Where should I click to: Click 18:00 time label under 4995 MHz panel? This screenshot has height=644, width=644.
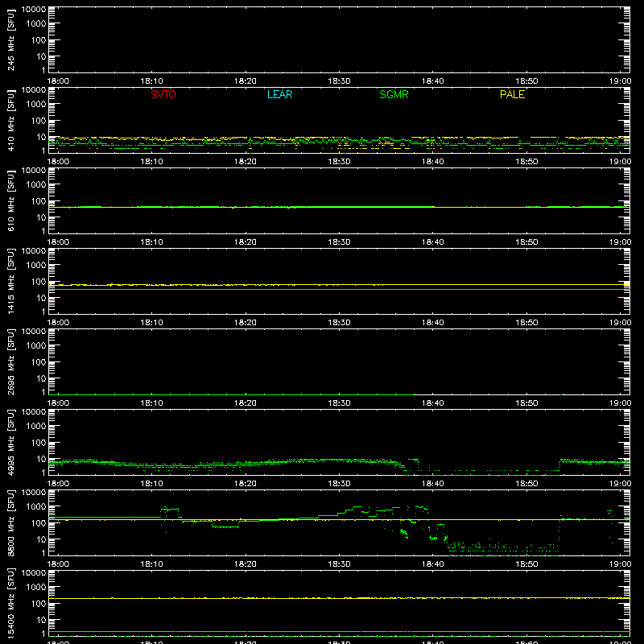pyautogui.click(x=58, y=484)
